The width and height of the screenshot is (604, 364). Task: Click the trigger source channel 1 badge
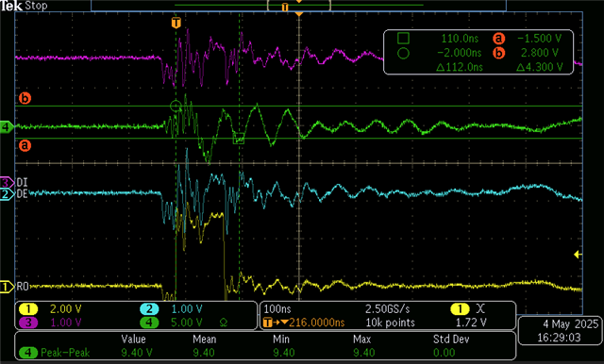tap(460, 309)
